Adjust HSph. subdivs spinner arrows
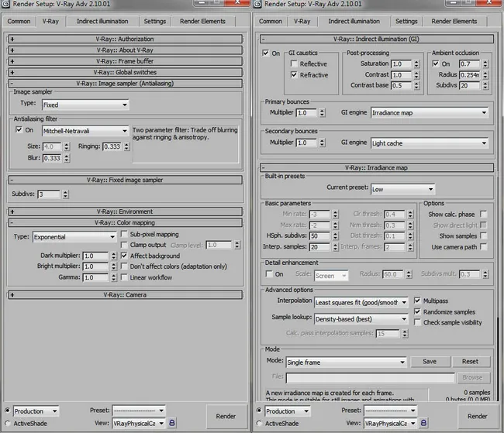 click(336, 235)
